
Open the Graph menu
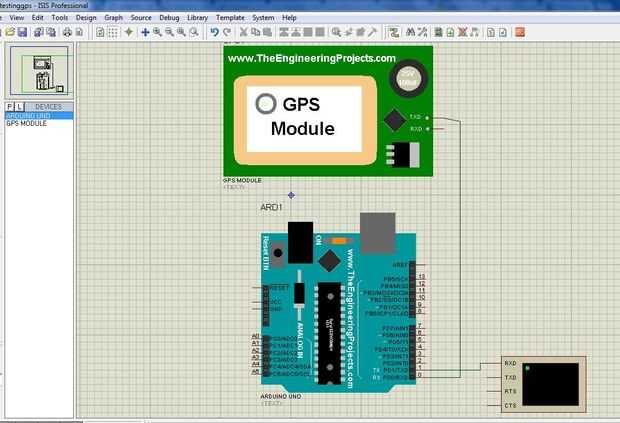click(x=113, y=18)
